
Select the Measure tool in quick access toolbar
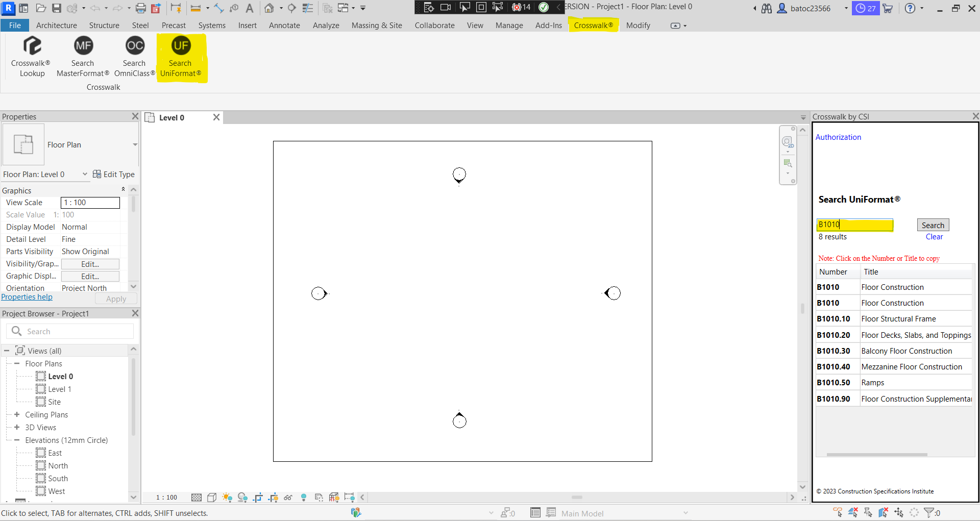click(x=195, y=8)
